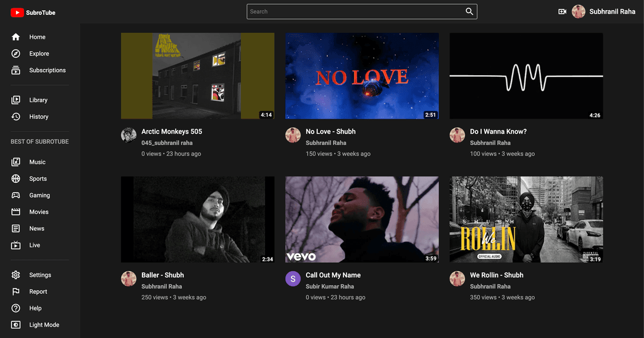Image resolution: width=644 pixels, height=338 pixels.
Task: Switch to Light Mode
Action: coord(44,325)
